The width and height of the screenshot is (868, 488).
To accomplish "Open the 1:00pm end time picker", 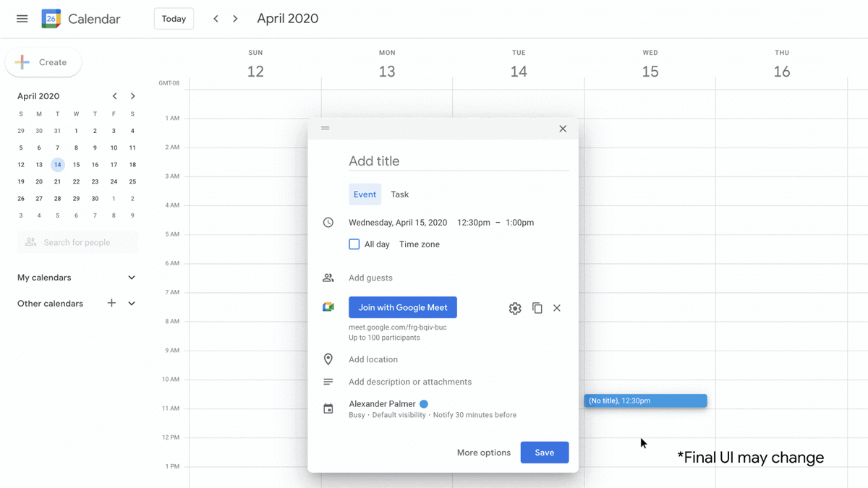I will (x=519, y=223).
